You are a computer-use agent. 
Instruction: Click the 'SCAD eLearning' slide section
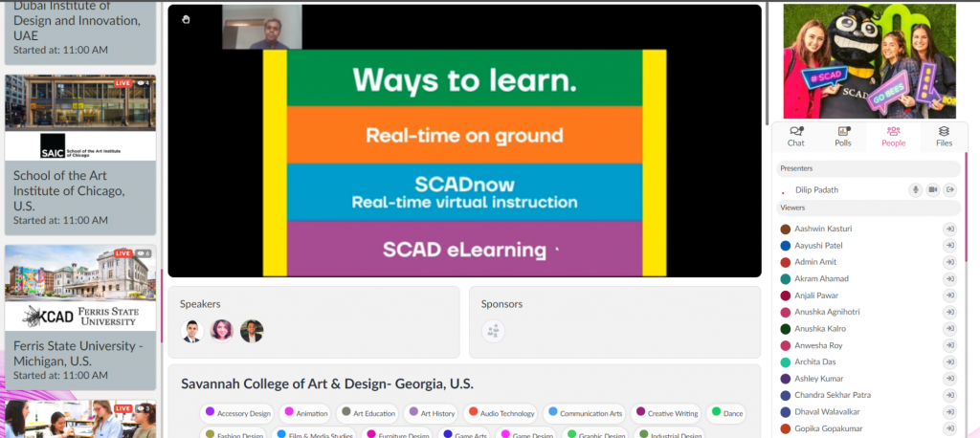coord(464,250)
